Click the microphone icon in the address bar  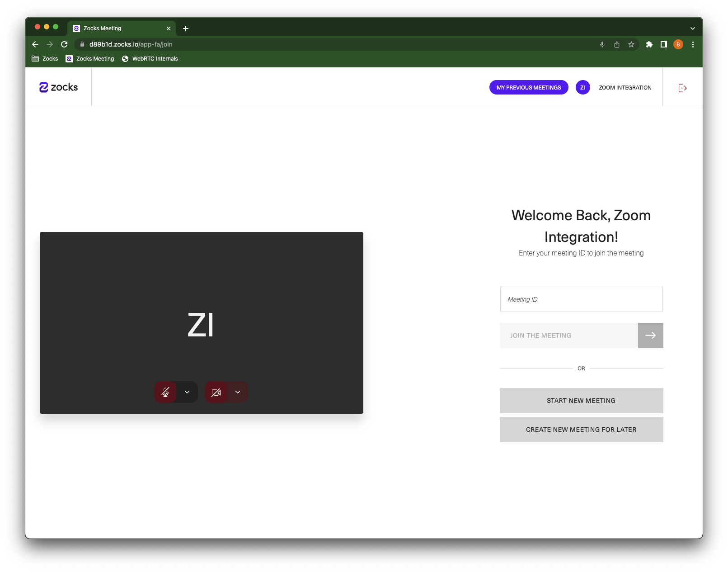[602, 44]
